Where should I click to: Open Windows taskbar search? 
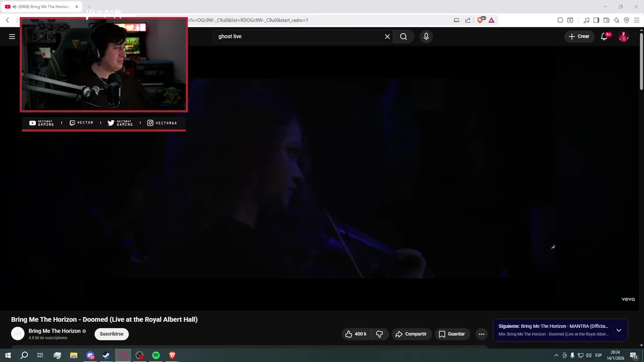point(24,355)
